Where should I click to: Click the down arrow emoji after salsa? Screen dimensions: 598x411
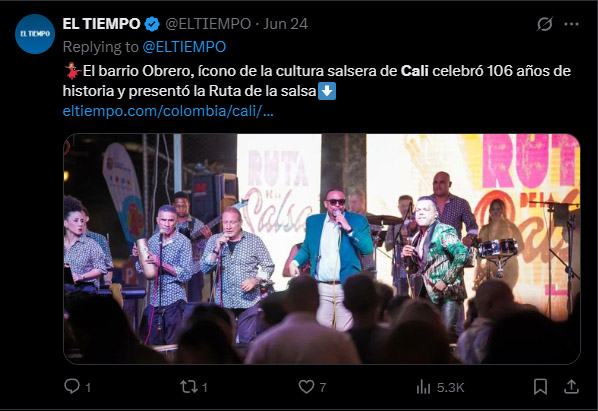pos(327,91)
